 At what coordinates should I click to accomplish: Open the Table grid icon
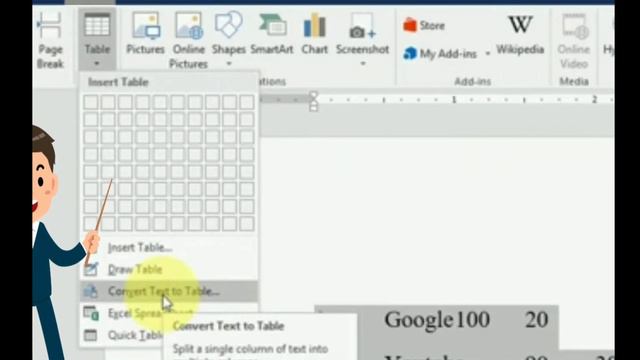97,24
